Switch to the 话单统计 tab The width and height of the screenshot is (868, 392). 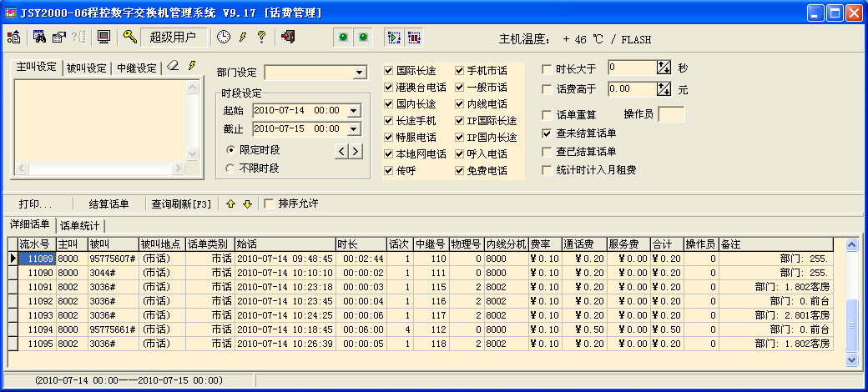tap(81, 225)
